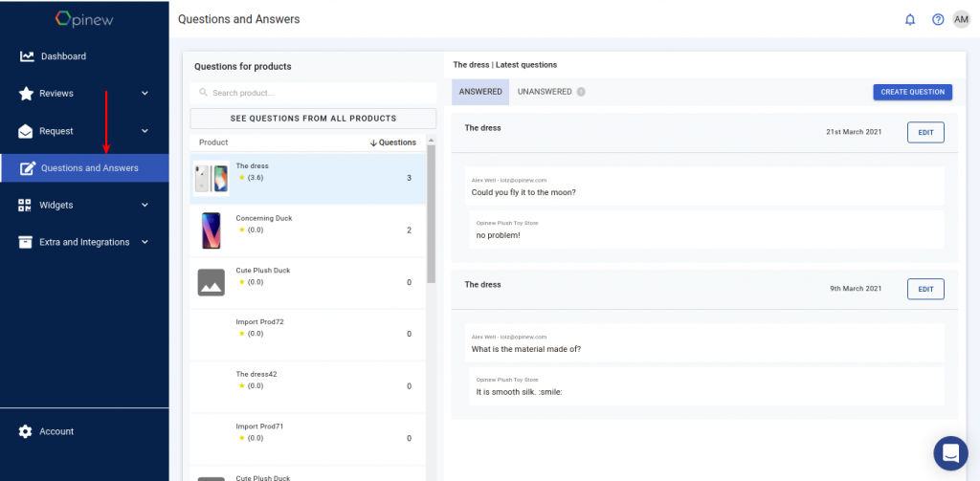
Task: Click the Account gear icon
Action: point(25,431)
